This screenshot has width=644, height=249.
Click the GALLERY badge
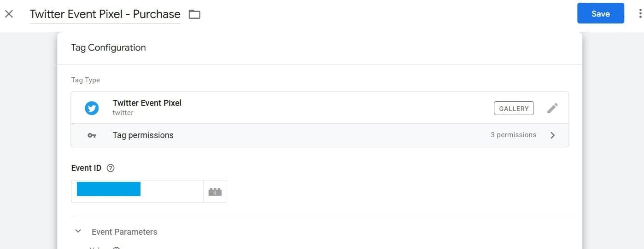(x=514, y=108)
